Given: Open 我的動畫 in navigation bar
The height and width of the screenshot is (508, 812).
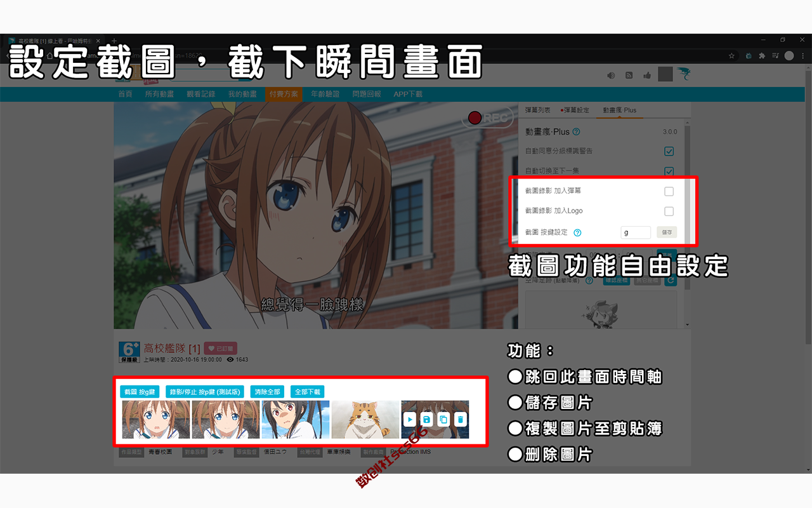Looking at the screenshot, I should click(x=242, y=94).
